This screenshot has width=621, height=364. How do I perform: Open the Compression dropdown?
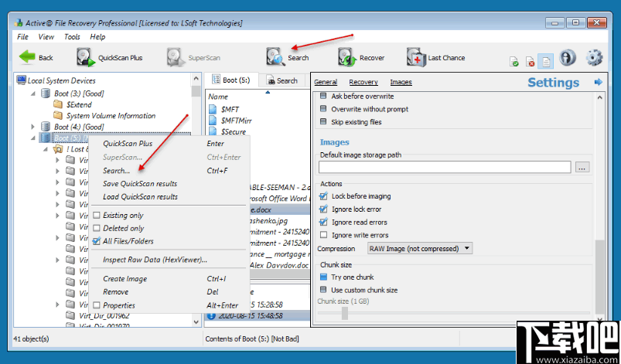(420, 249)
